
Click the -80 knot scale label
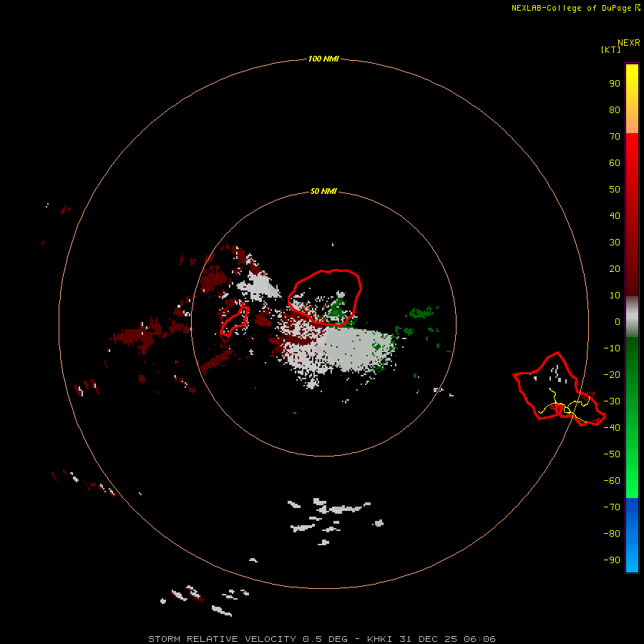[x=612, y=534]
